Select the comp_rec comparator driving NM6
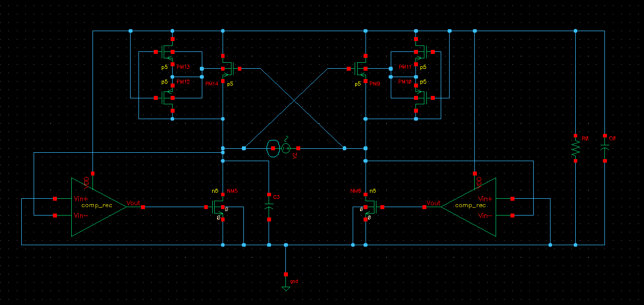 coord(468,207)
